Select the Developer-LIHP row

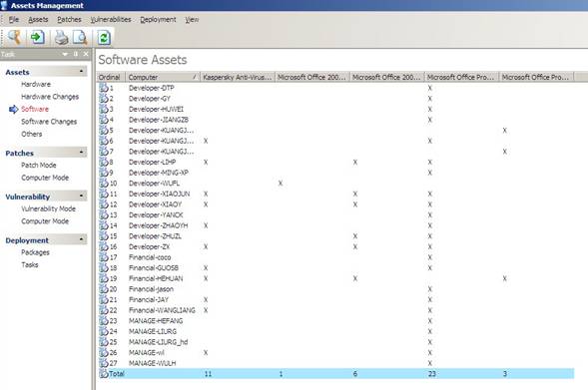click(335, 162)
